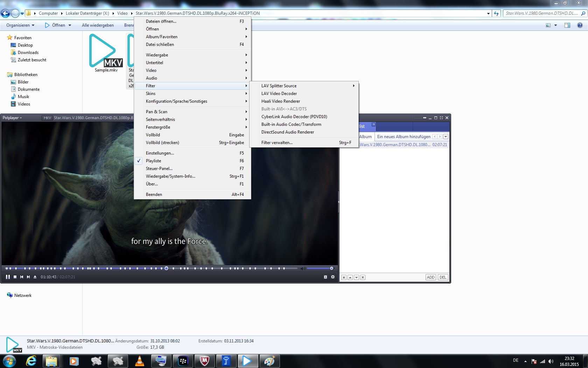Open VLC media player from taskbar
The height and width of the screenshot is (368, 588).
140,361
